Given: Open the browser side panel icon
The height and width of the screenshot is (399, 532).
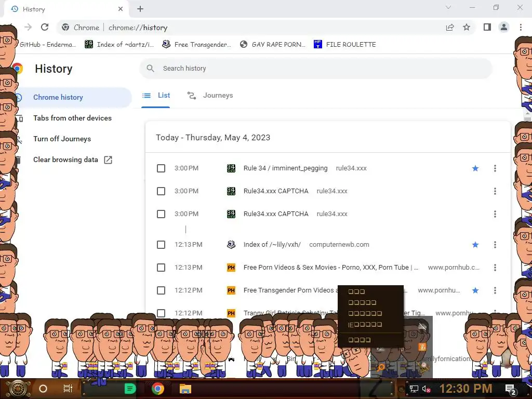Looking at the screenshot, I should [x=487, y=27].
